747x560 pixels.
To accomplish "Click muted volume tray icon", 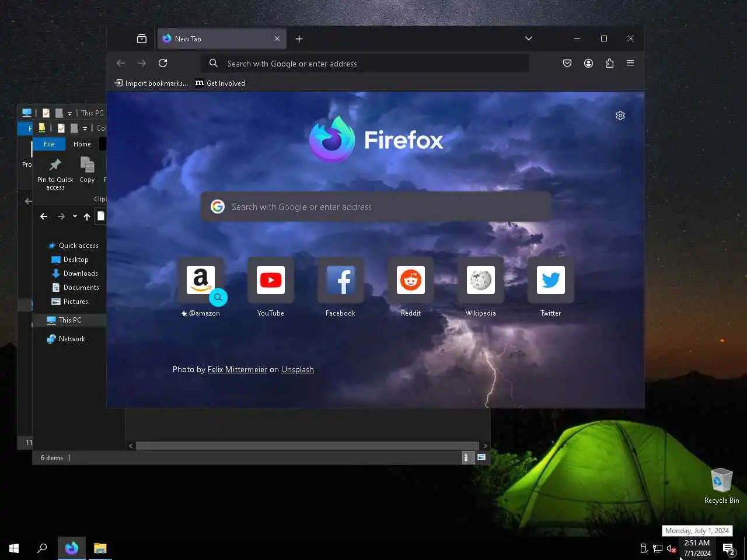I will point(671,548).
